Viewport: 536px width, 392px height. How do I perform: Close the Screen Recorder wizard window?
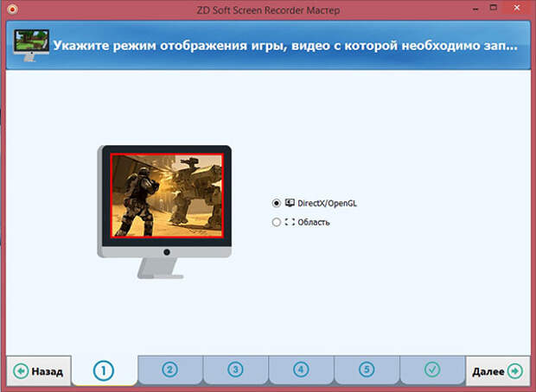click(x=516, y=8)
